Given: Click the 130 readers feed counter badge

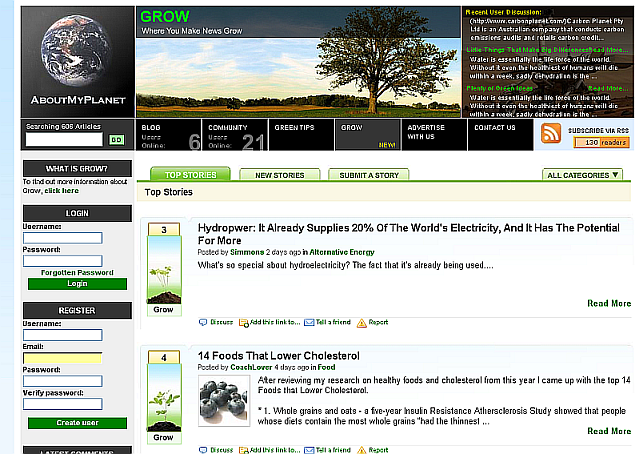Looking at the screenshot, I should (601, 142).
